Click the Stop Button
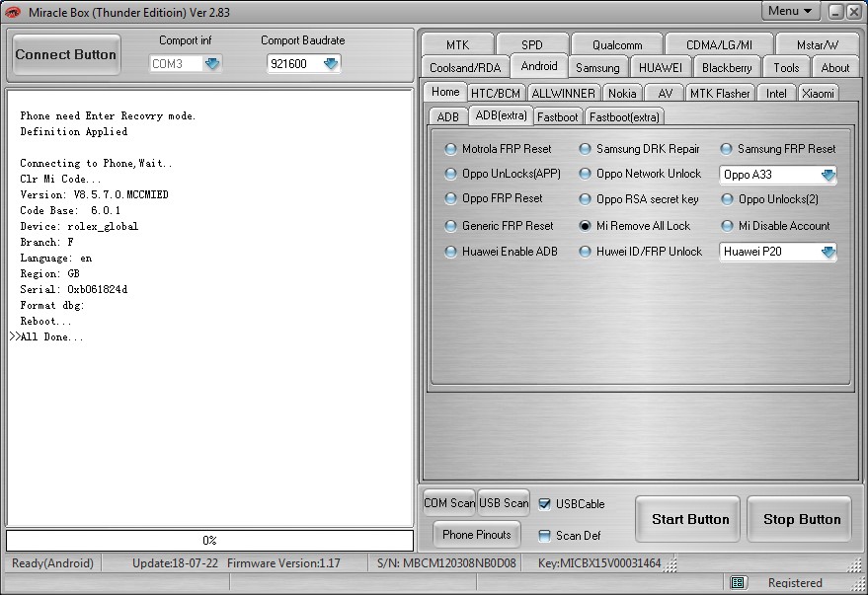 (799, 519)
